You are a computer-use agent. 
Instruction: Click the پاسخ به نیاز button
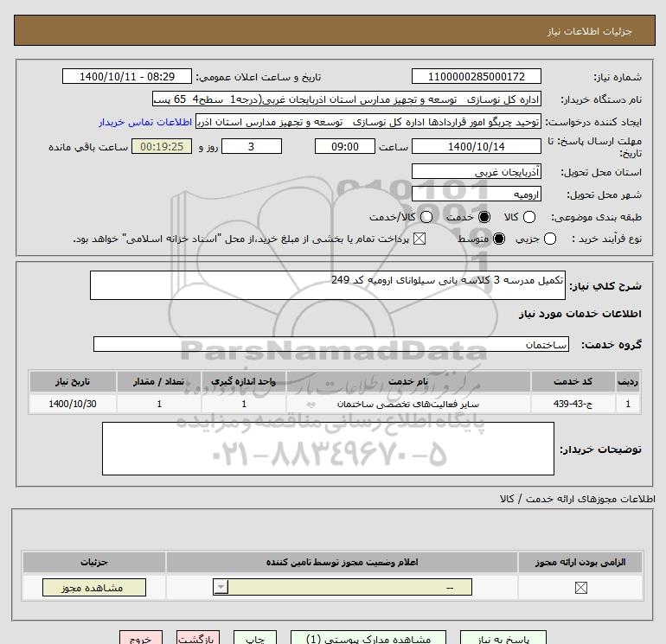click(x=503, y=638)
